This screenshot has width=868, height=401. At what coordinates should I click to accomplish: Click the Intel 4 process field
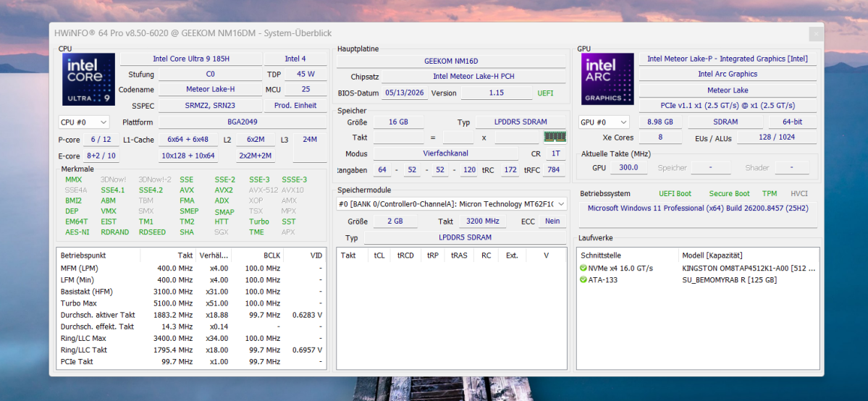[x=295, y=59]
